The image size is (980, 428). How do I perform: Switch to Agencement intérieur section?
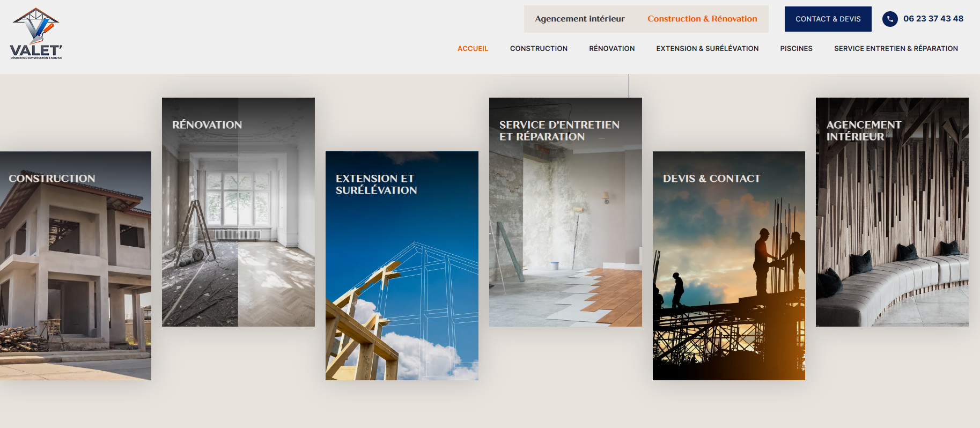[580, 19]
